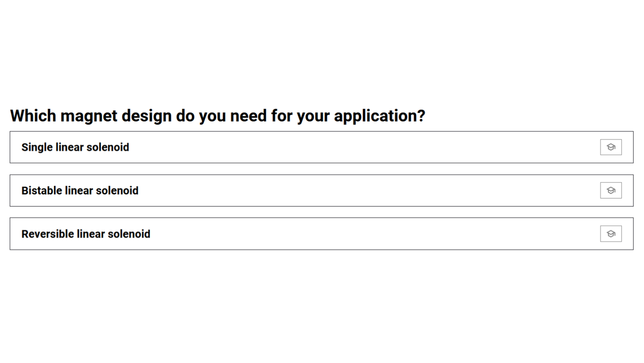Click the "Which magnet design" heading
Image resolution: width=644 pixels, height=363 pixels.
[x=217, y=116]
